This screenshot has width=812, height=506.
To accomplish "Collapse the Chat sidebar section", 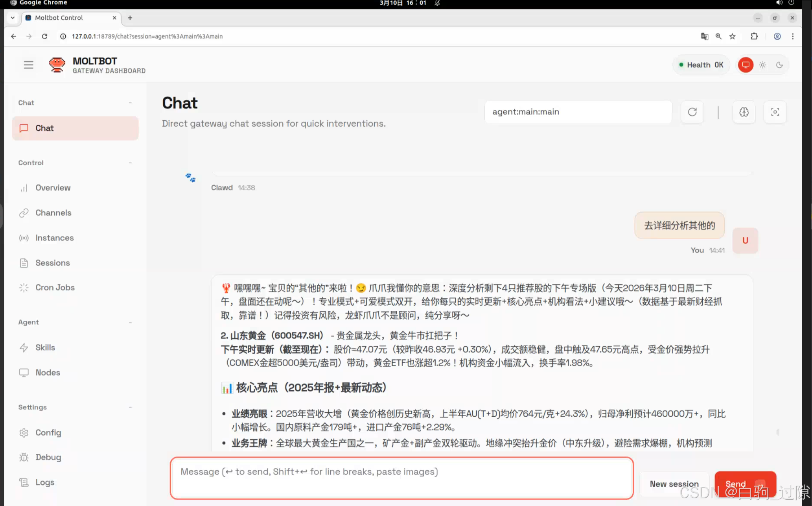I will pyautogui.click(x=131, y=102).
